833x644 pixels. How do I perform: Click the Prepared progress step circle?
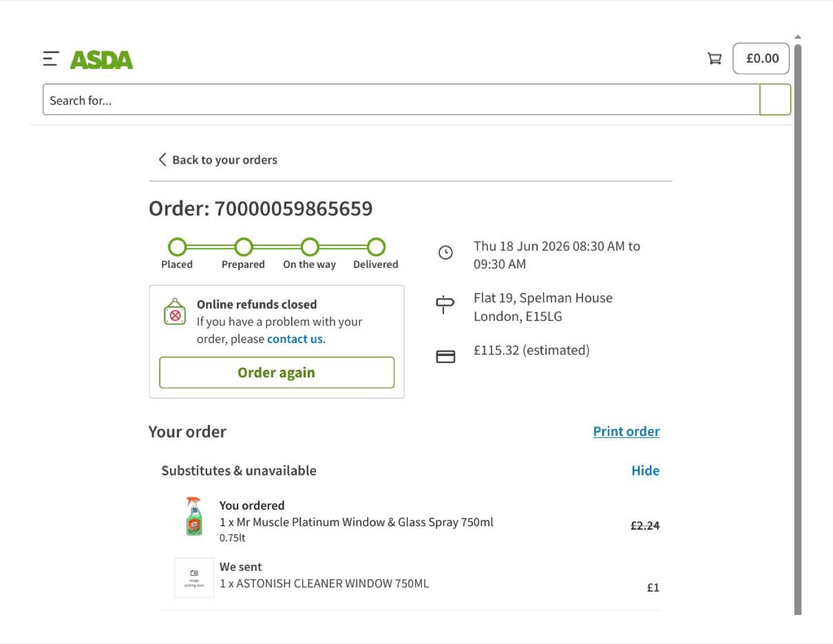(x=243, y=246)
